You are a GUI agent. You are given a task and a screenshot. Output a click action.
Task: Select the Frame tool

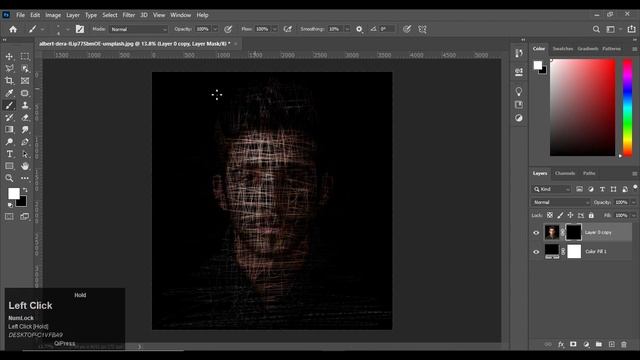(25, 81)
